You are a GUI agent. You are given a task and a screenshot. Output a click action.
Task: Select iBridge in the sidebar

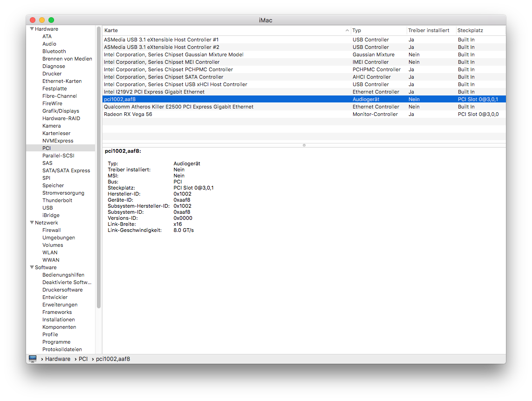[51, 216]
